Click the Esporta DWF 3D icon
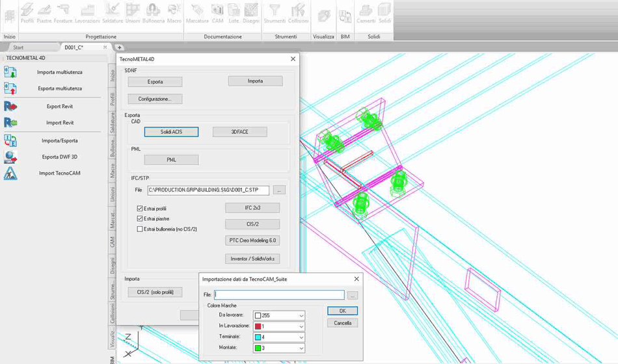 coord(10,157)
